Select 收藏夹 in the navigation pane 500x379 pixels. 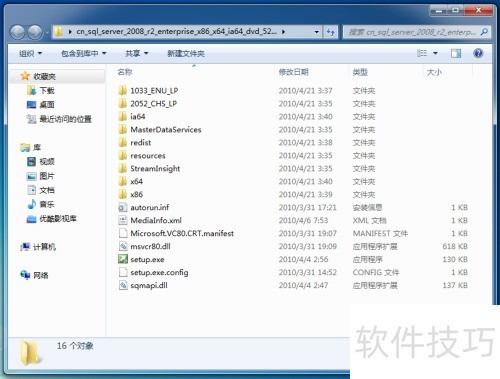44,76
